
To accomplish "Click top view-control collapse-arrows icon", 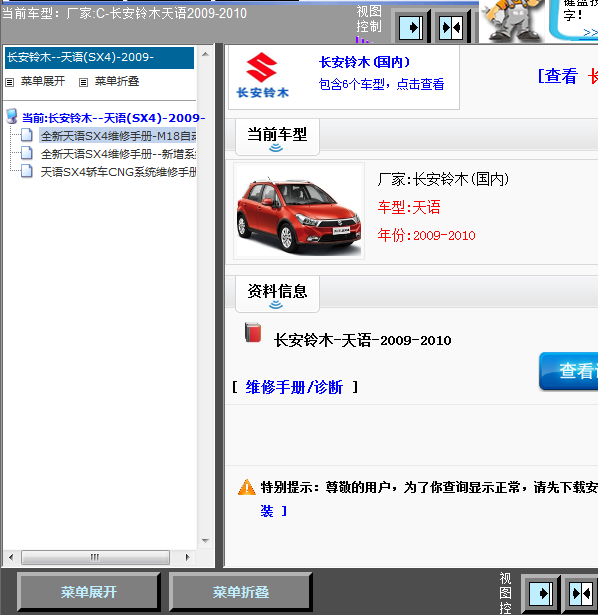I will point(451,27).
